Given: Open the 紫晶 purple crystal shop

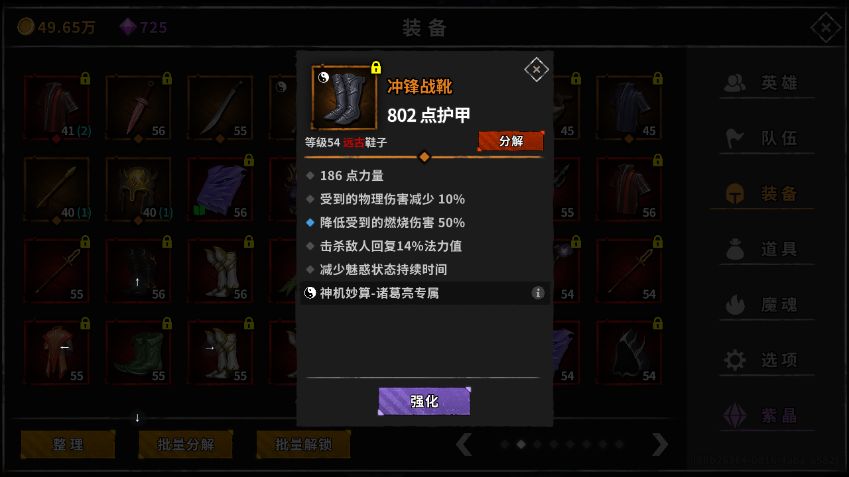Looking at the screenshot, I should coord(735,415).
